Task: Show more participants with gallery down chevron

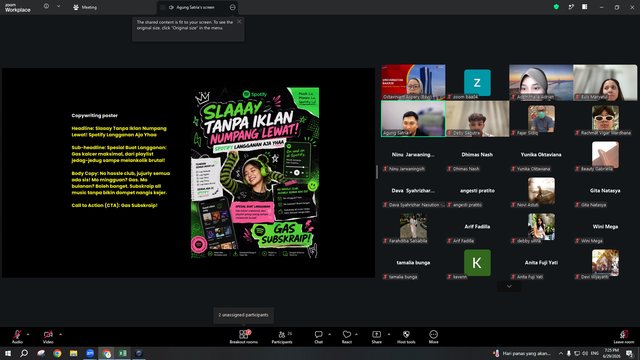Action: [509, 287]
